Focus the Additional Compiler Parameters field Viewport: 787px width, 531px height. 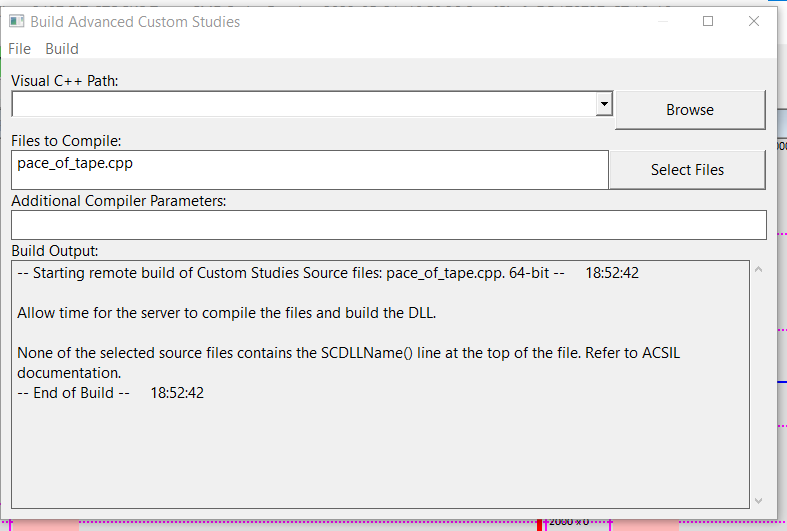pos(388,225)
